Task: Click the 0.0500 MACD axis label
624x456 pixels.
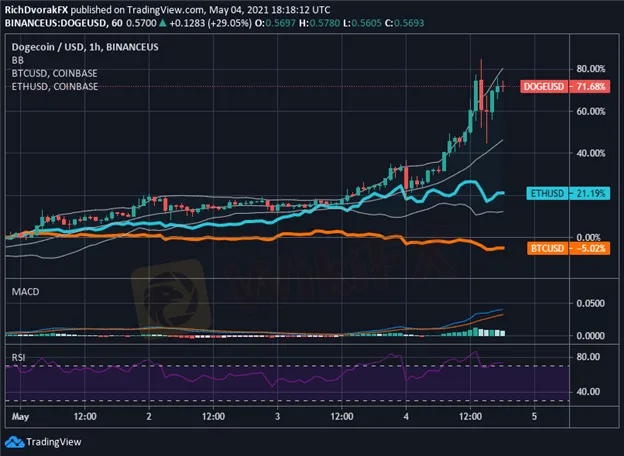Action: (x=591, y=303)
